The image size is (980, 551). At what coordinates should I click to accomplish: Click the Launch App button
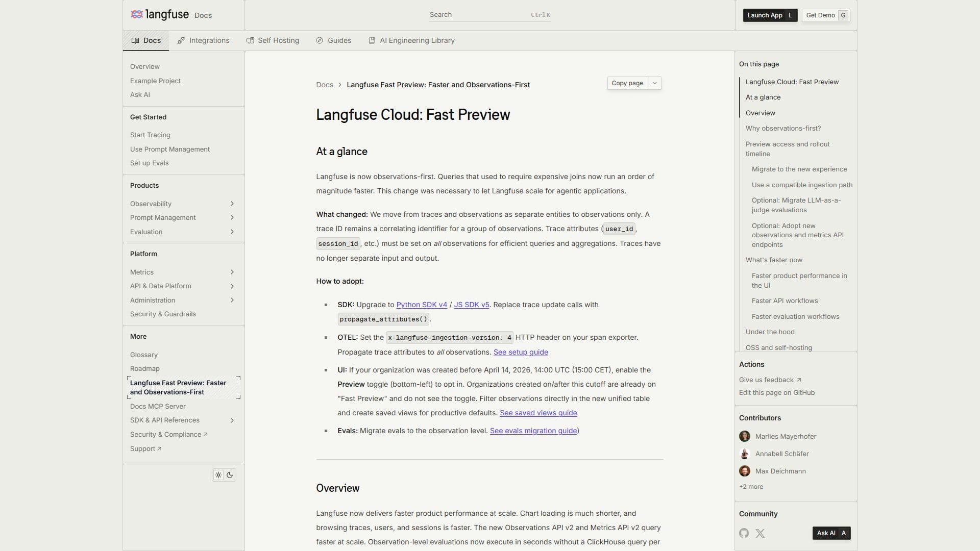point(770,15)
